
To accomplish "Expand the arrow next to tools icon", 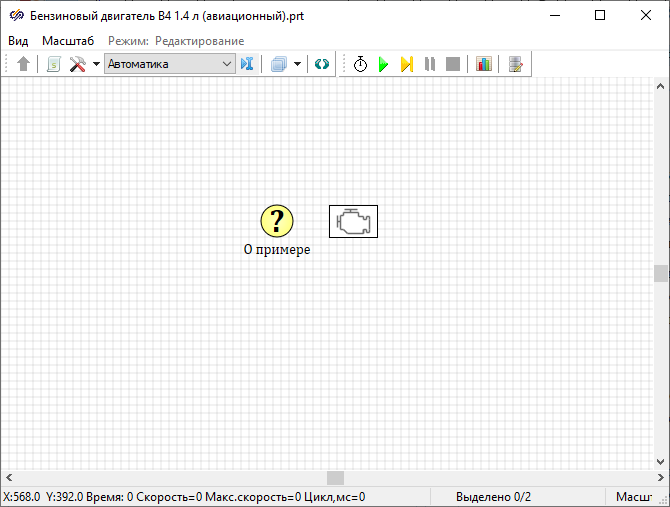I will click(96, 64).
